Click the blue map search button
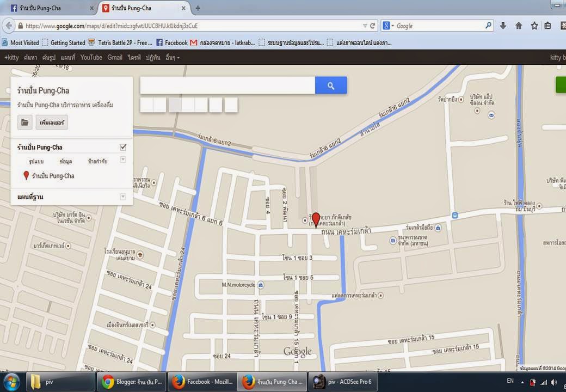 (331, 85)
